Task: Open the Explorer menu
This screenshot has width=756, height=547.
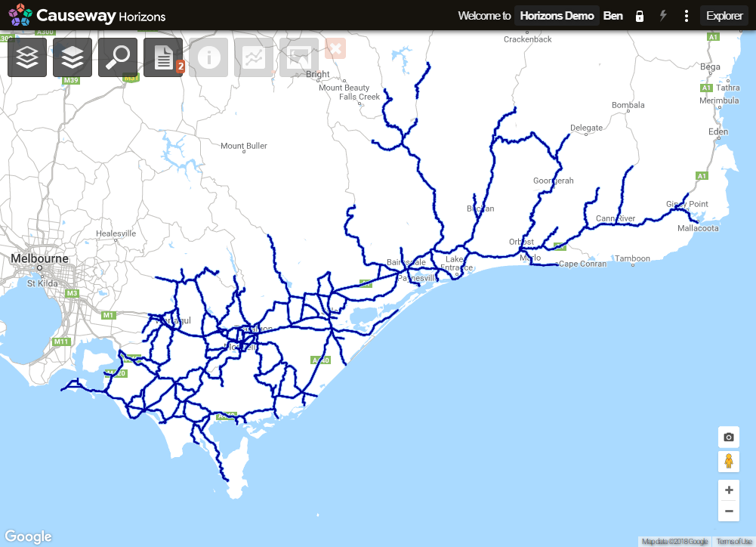Action: pos(723,15)
